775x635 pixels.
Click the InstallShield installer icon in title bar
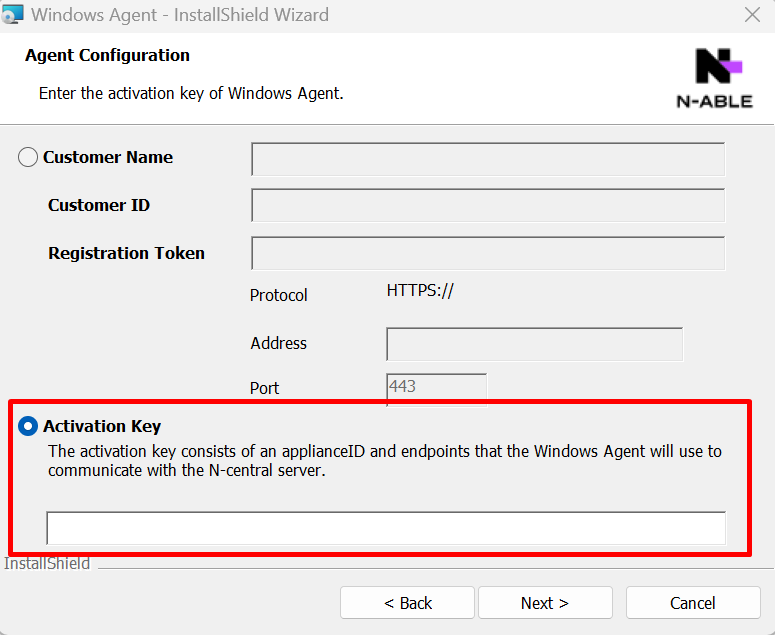point(12,14)
